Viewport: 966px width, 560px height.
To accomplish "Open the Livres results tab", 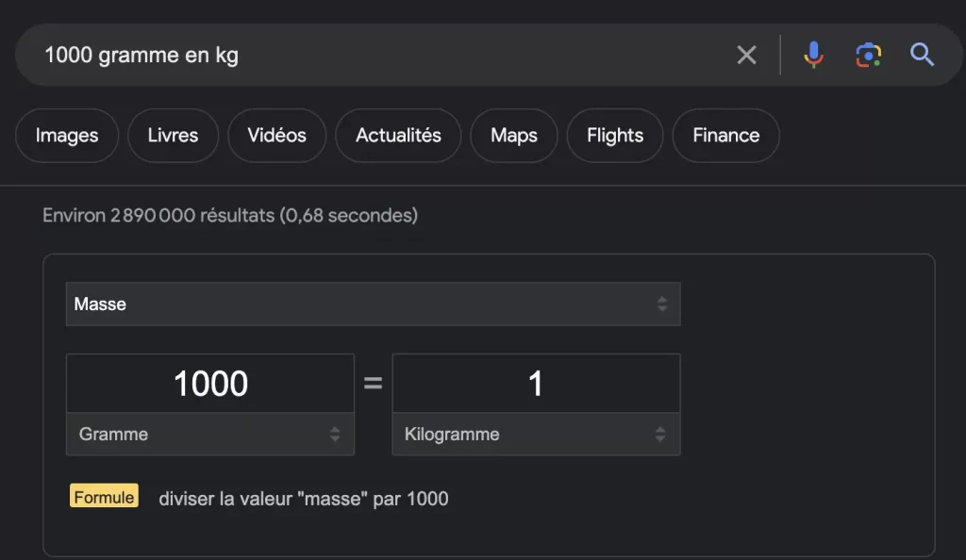I will (173, 136).
